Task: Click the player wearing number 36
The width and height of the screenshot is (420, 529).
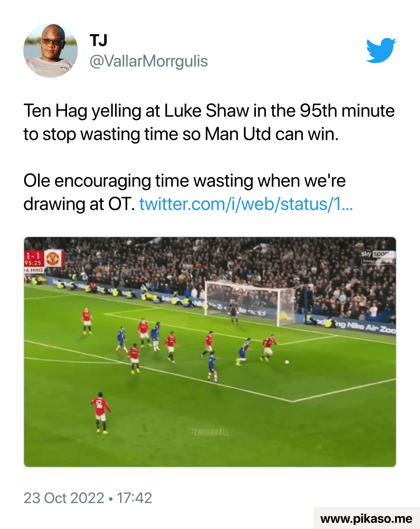Action: pos(100,412)
